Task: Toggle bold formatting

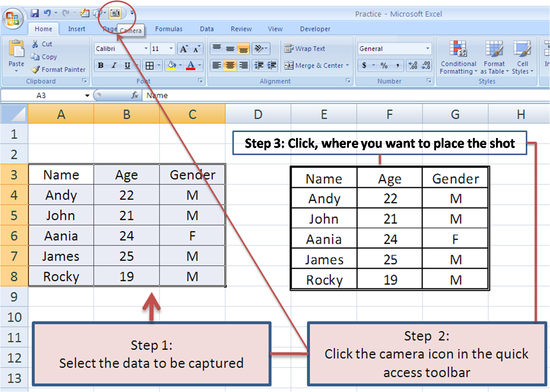Action: tap(101, 65)
